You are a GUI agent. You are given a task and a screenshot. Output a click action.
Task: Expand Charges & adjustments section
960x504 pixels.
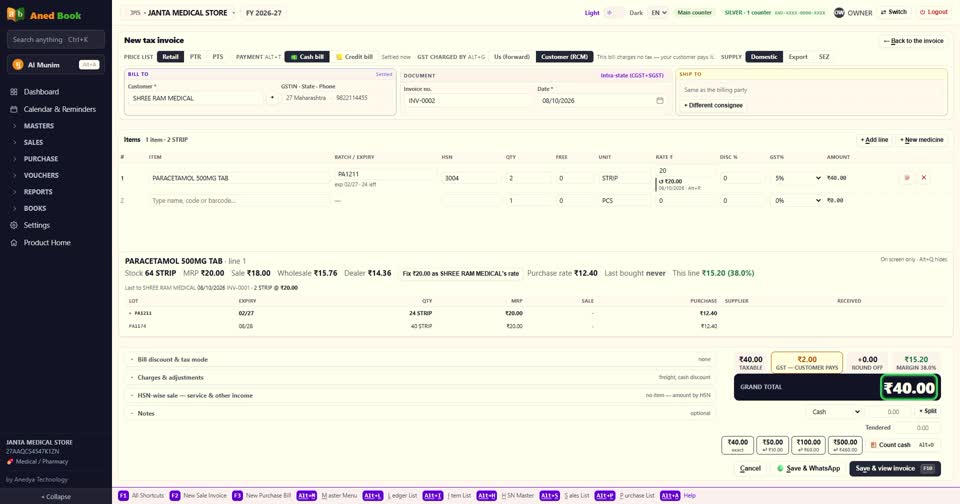click(420, 378)
